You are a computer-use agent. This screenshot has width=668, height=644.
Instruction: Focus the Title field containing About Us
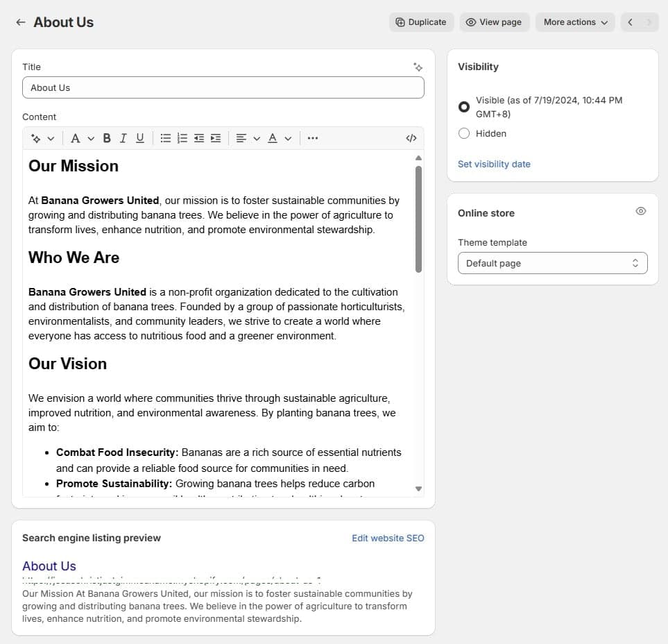click(x=223, y=87)
